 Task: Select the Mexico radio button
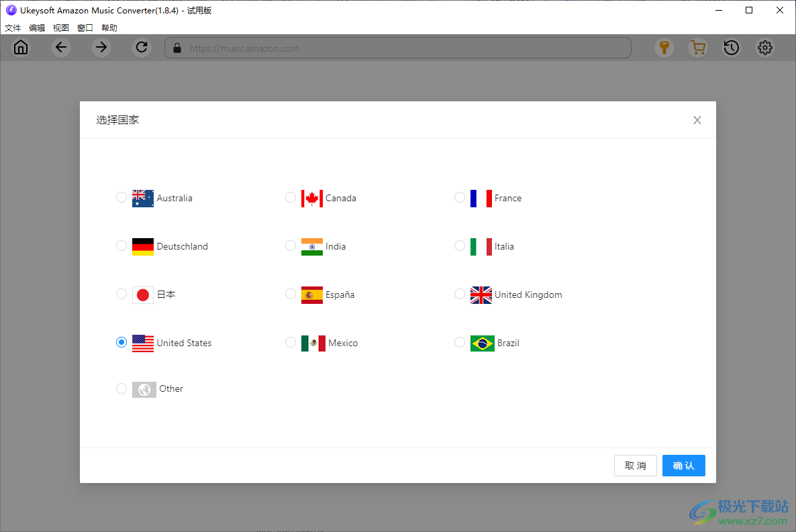click(x=291, y=342)
